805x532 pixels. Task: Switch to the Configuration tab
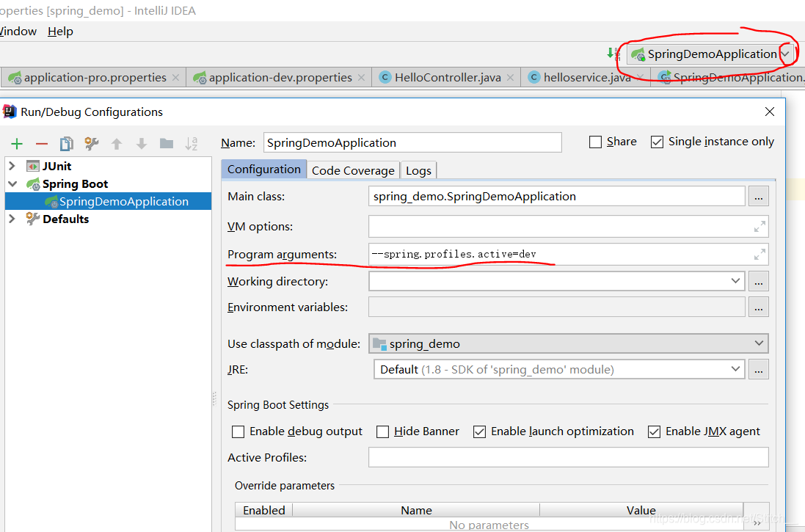(264, 170)
